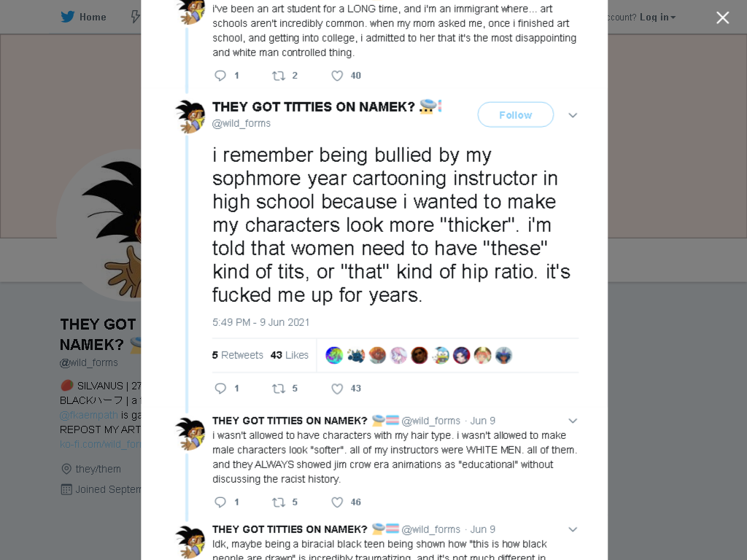Open chevron menu on biracial teen tweet
This screenshot has height=560, width=747.
coord(573,529)
